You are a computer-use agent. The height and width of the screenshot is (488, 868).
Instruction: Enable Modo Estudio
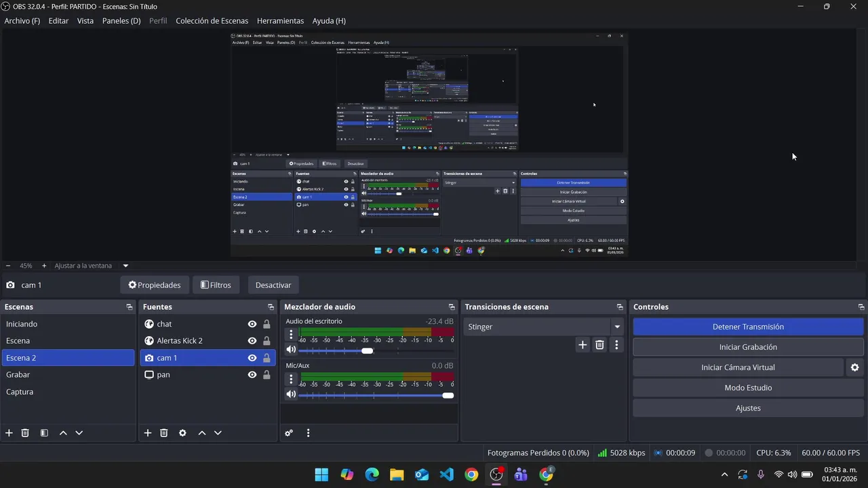(748, 388)
